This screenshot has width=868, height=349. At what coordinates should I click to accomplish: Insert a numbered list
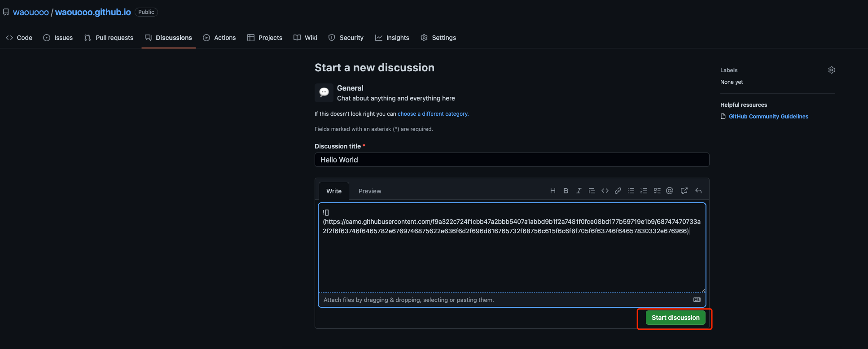[x=644, y=191]
